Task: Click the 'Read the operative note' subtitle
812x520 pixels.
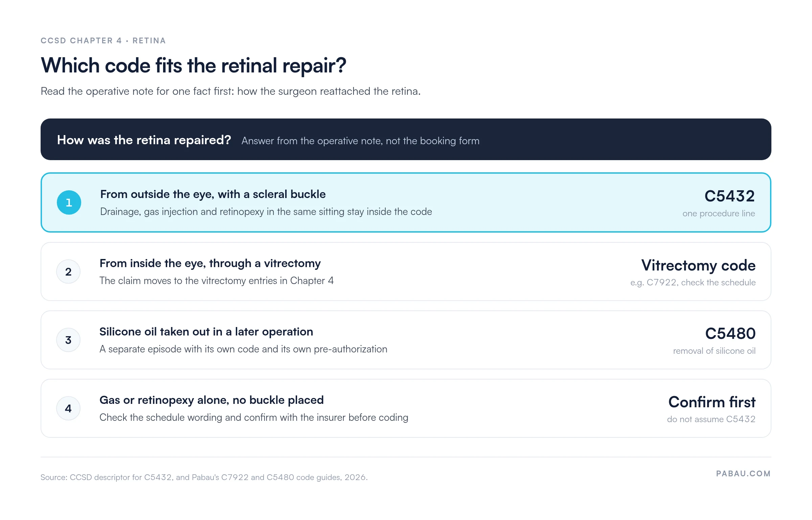Action: [x=230, y=91]
